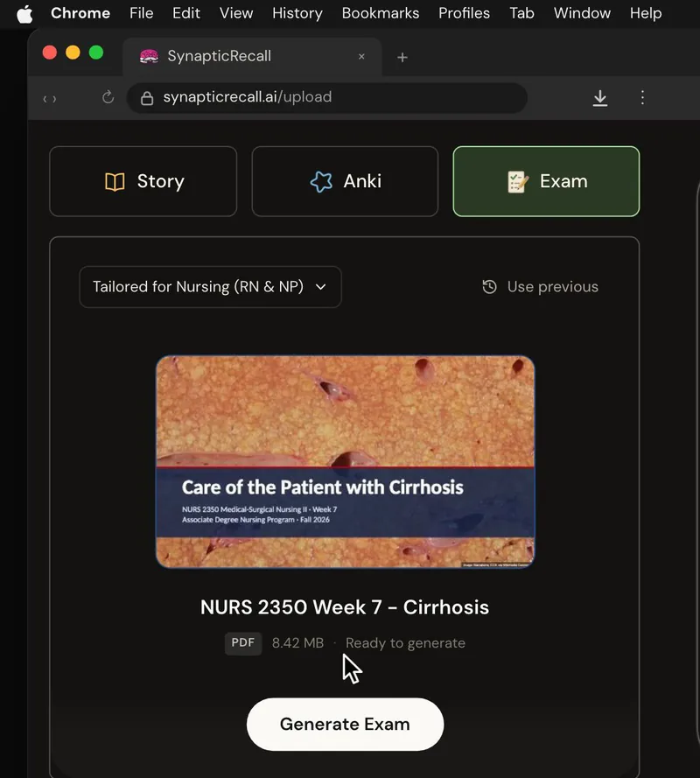The height and width of the screenshot is (778, 700).
Task: Click the Ready to generate status text
Action: 405,643
